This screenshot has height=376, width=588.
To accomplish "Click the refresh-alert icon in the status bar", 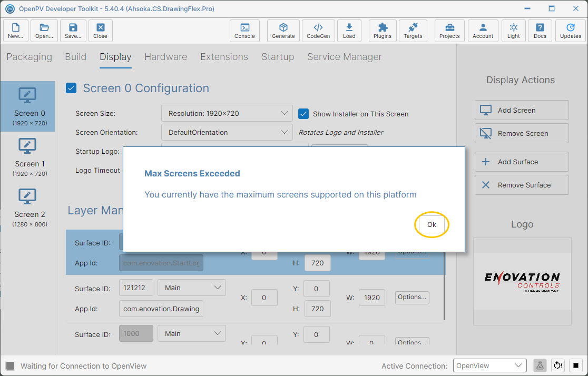I will point(558,365).
